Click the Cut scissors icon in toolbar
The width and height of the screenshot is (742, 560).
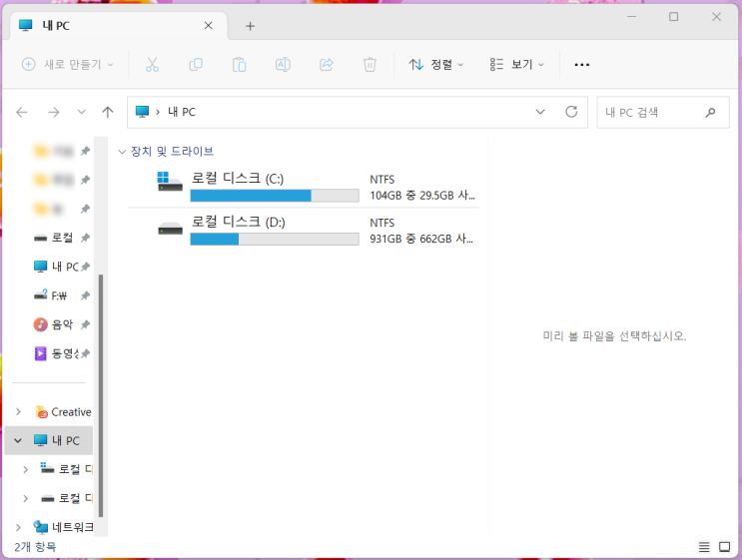tap(152, 64)
